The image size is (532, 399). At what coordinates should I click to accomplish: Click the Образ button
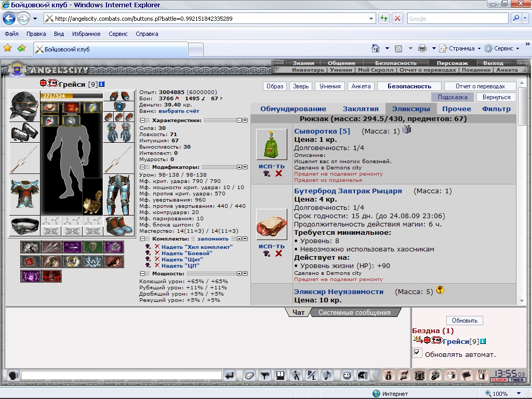pyautogui.click(x=275, y=86)
